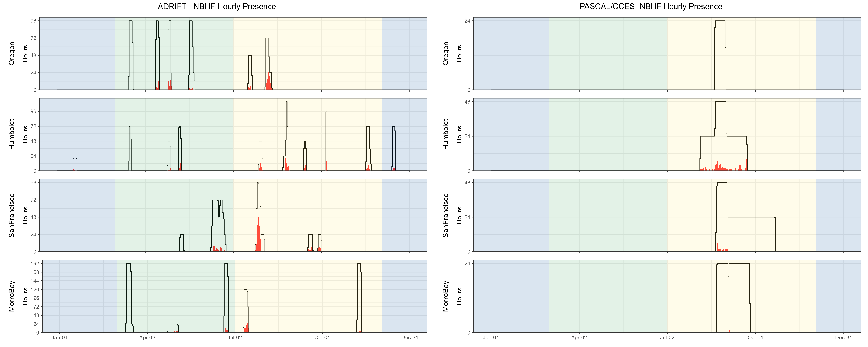Click the 72 tick on ADRIFT SanFrancisco axis
Viewport: 868px width, 347px height.
33,200
